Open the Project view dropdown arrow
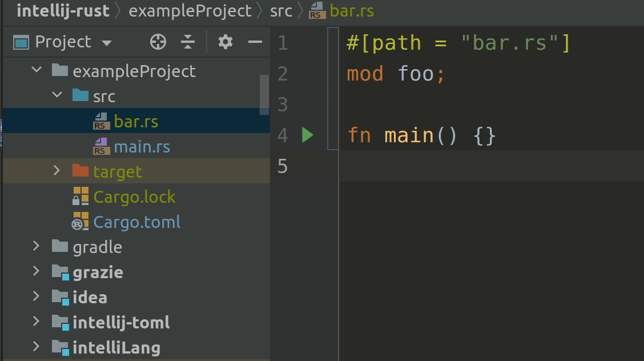The image size is (644, 361). [107, 43]
